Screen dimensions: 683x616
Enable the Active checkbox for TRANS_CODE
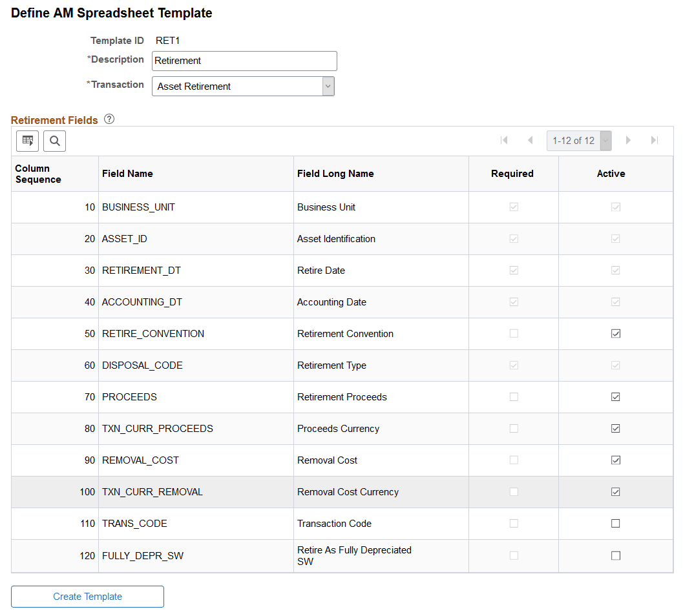[615, 523]
